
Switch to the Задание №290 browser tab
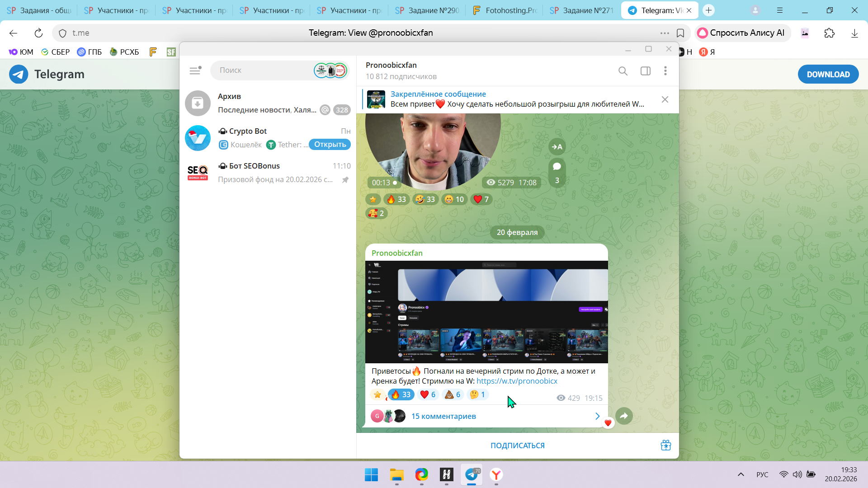[x=427, y=10]
